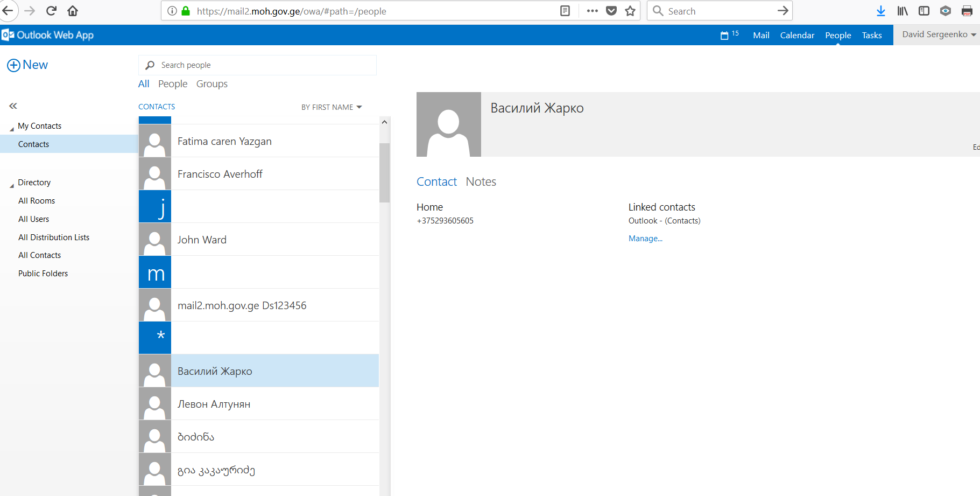Go to browser home page icon
The height and width of the screenshot is (496, 980).
tap(73, 11)
